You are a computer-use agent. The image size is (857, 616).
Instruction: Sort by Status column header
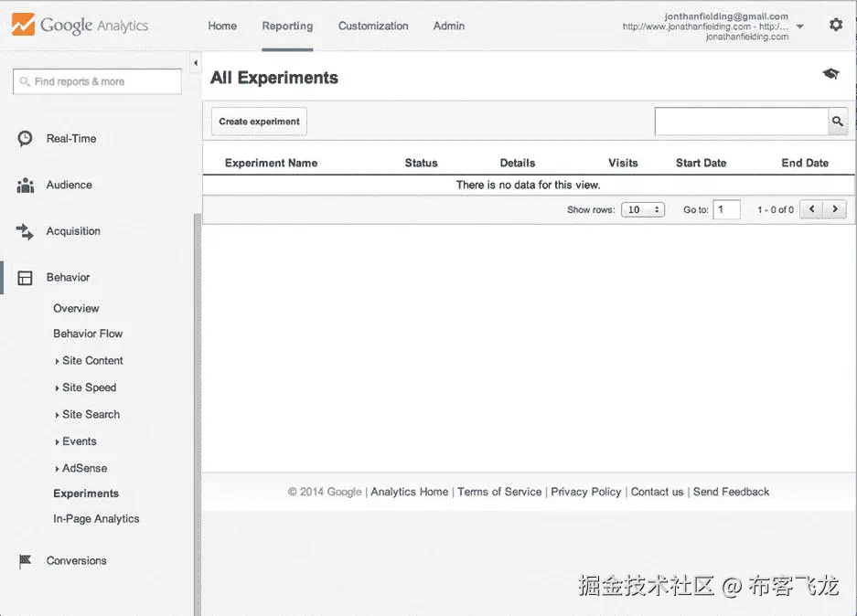[421, 163]
